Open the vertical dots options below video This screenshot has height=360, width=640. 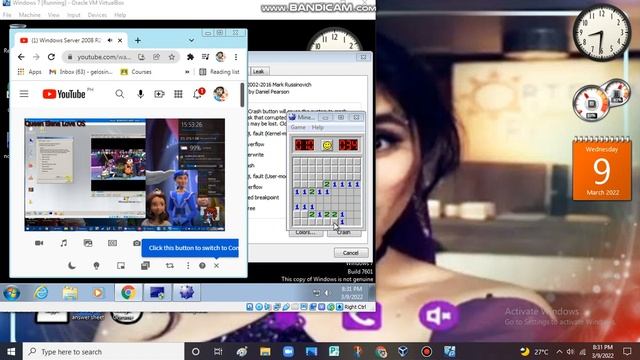coord(188,266)
